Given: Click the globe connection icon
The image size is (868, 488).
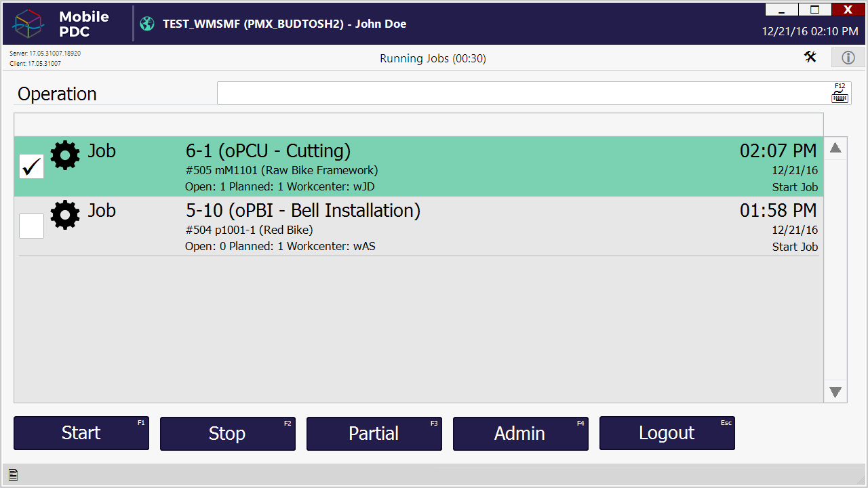Looking at the screenshot, I should tap(147, 24).
